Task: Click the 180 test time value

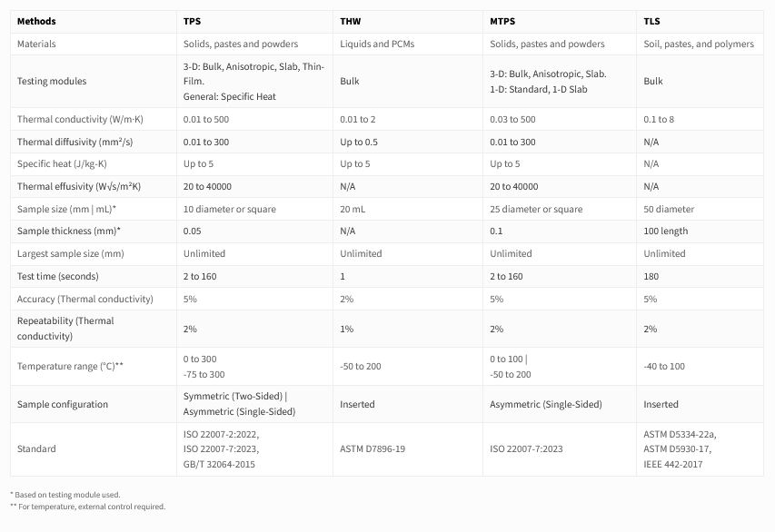Action: pos(651,276)
